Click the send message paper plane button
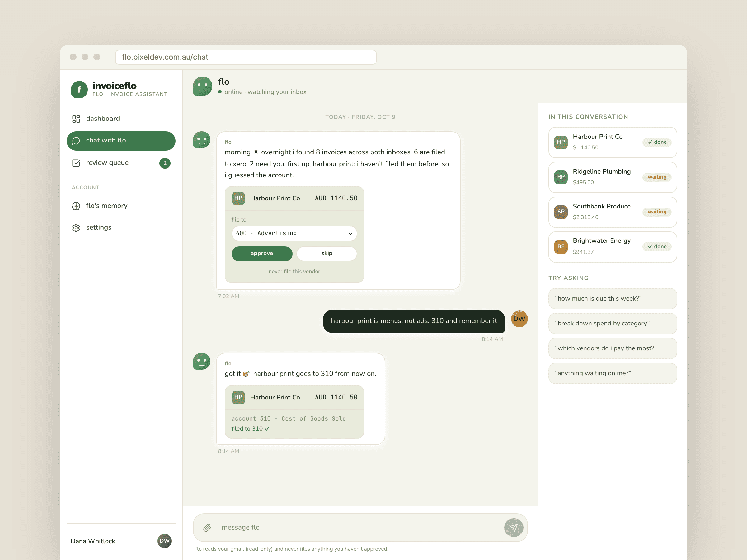Viewport: 747px width, 560px height. (514, 528)
